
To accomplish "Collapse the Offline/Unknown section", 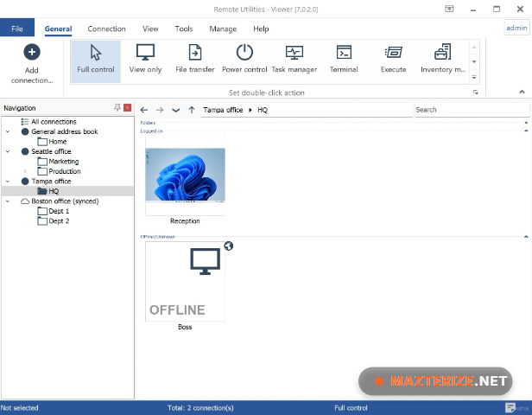I will (x=526, y=237).
